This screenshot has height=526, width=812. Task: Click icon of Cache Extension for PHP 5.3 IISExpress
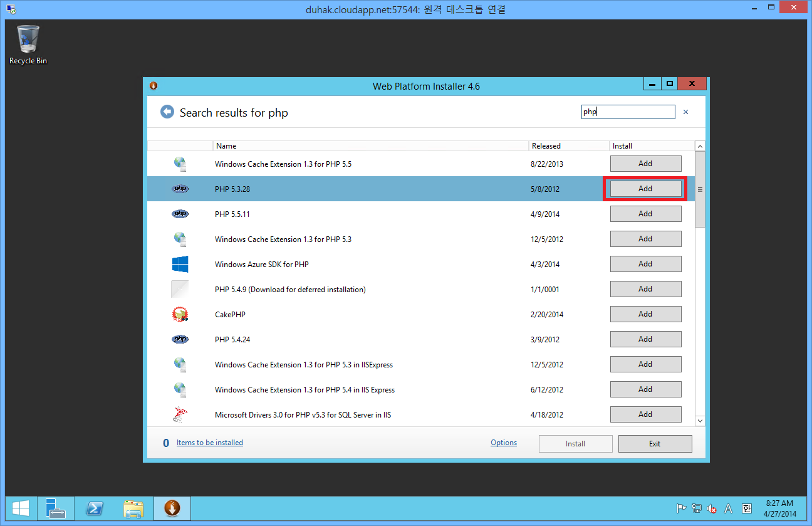point(180,364)
